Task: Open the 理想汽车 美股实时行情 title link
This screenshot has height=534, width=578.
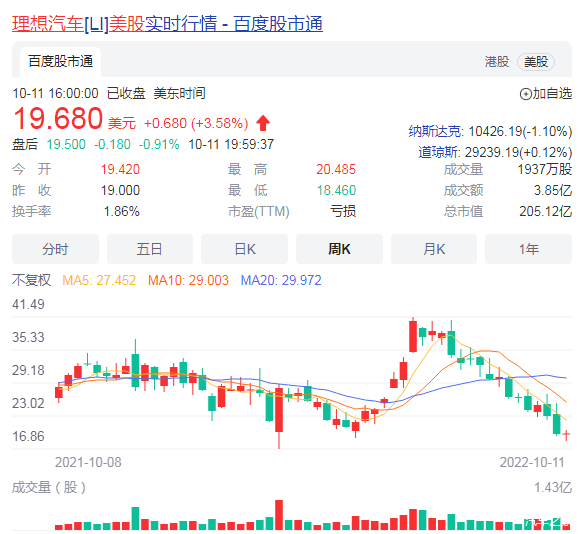Action: 167,24
